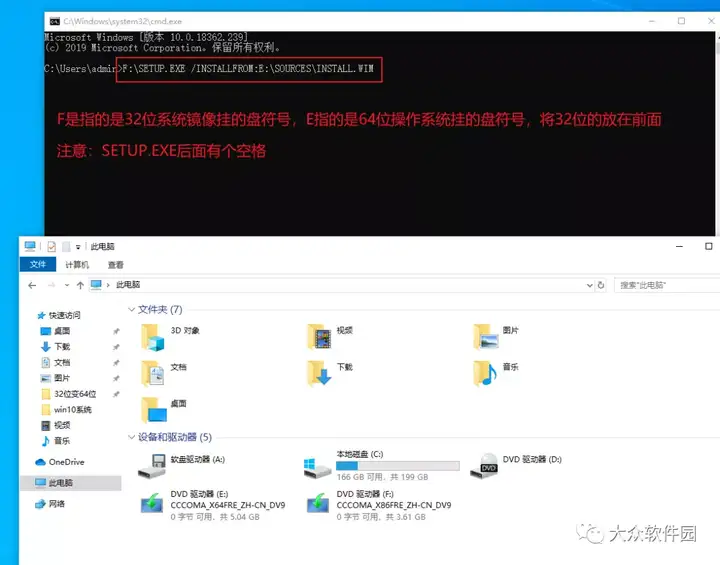720x565 pixels.
Task: Click the properties icon in quick access toolbar
Action: click(51, 247)
